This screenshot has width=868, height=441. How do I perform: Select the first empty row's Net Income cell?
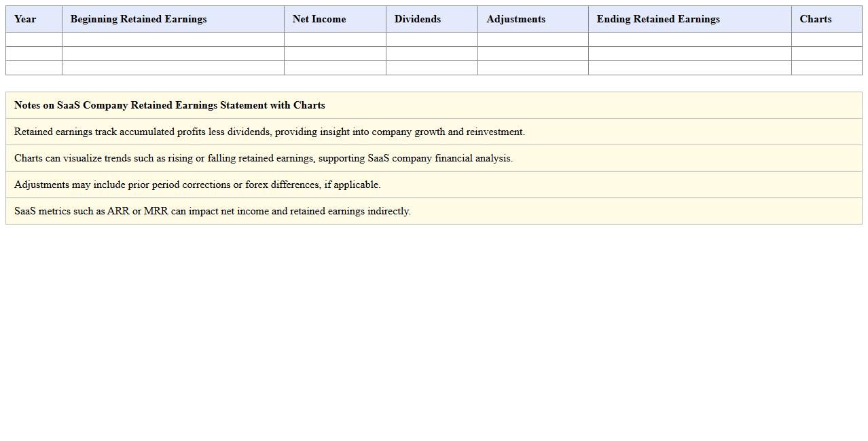pyautogui.click(x=335, y=39)
